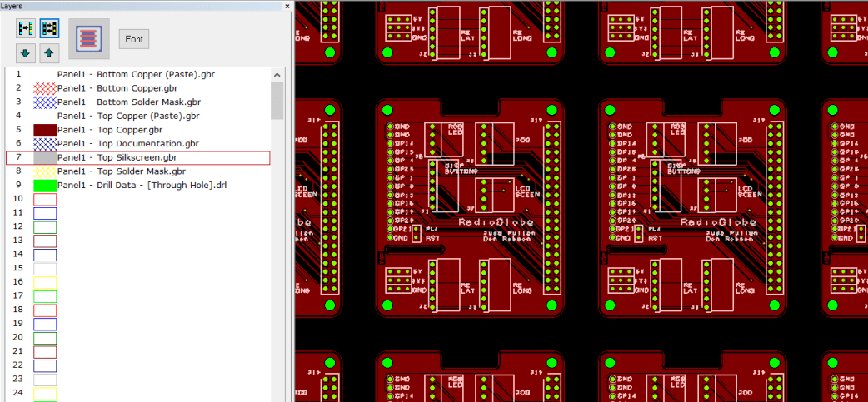Viewport: 868px width, 402px height.
Task: Move selected layer down with down arrow
Action: pos(26,53)
